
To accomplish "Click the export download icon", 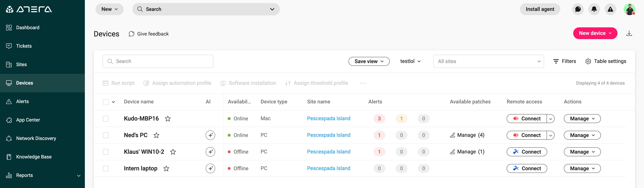I will click(629, 33).
